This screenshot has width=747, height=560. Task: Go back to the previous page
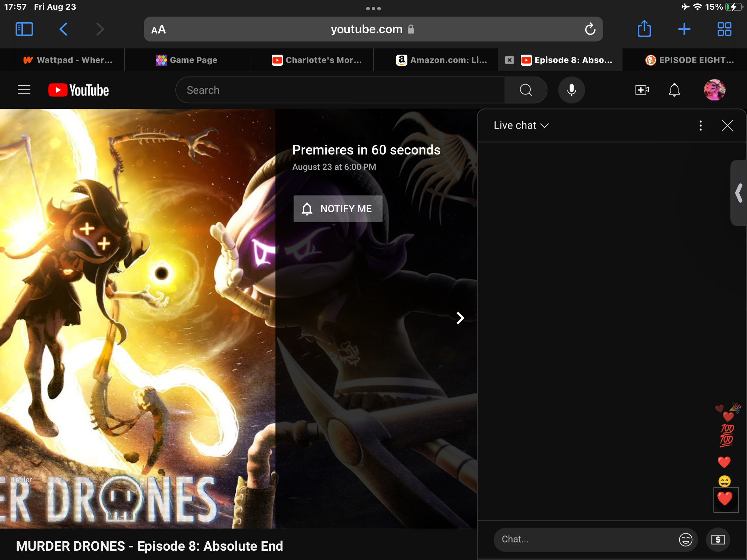pyautogui.click(x=63, y=29)
